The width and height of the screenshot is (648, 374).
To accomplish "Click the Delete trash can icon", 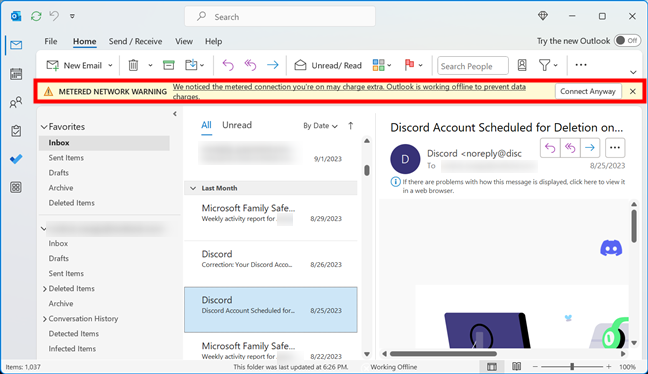I will 133,65.
